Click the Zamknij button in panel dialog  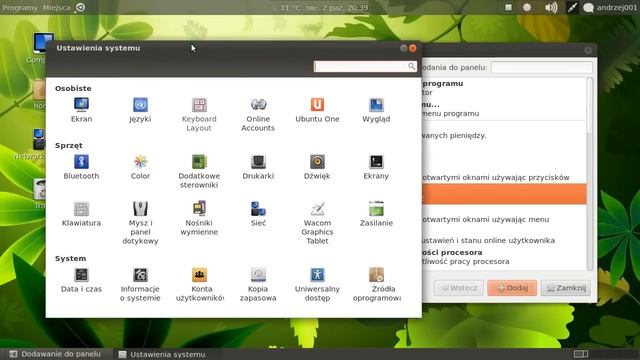(565, 288)
